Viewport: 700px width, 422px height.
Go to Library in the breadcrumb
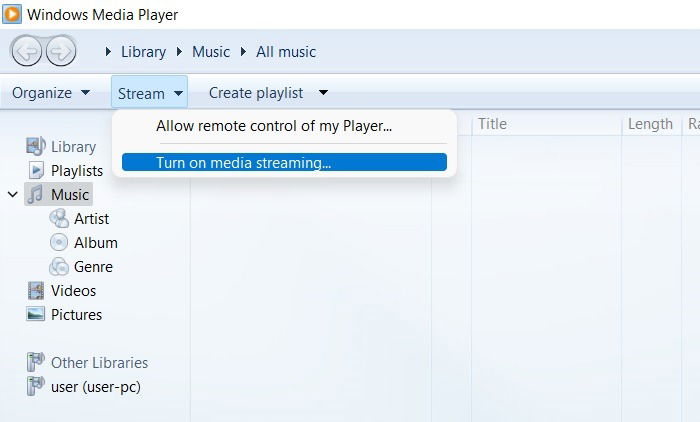(143, 51)
